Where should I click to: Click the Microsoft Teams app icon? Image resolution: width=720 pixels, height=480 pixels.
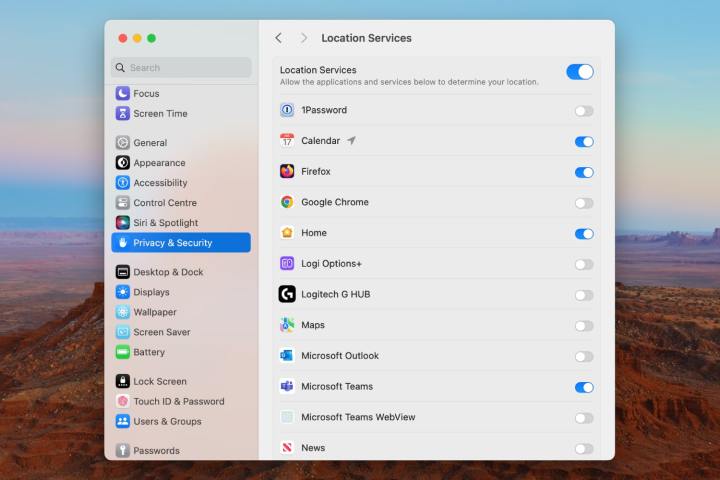[x=287, y=386]
